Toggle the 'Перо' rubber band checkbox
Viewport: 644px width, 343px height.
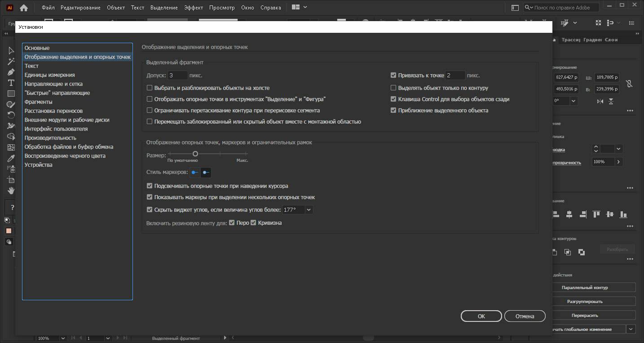[232, 223]
